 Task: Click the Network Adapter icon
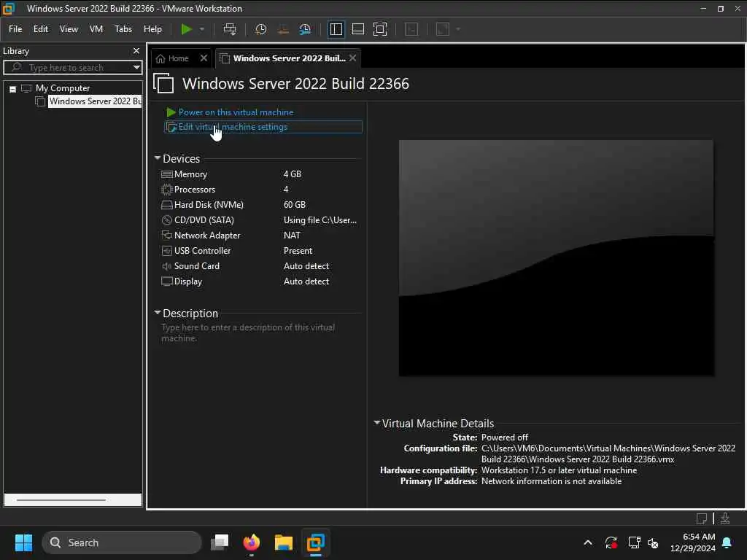pyautogui.click(x=167, y=236)
